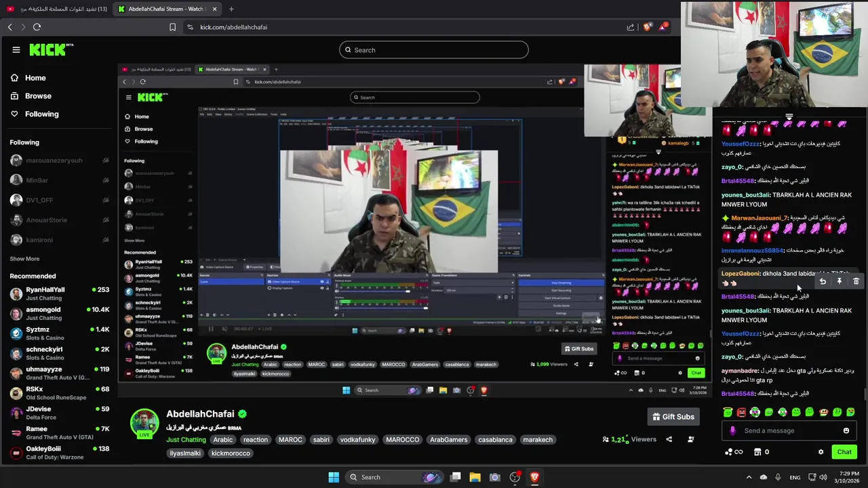This screenshot has width=868, height=488.
Task: Bookmark this page via the address bar icon
Action: click(172, 27)
